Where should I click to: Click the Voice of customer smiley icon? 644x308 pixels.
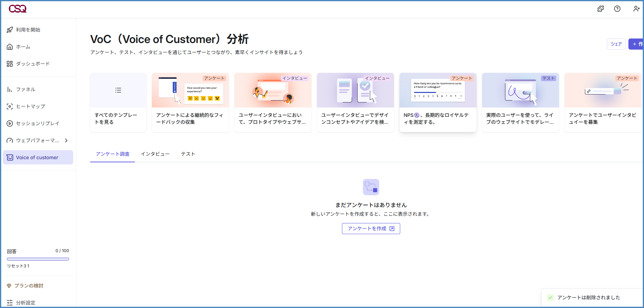(10, 157)
